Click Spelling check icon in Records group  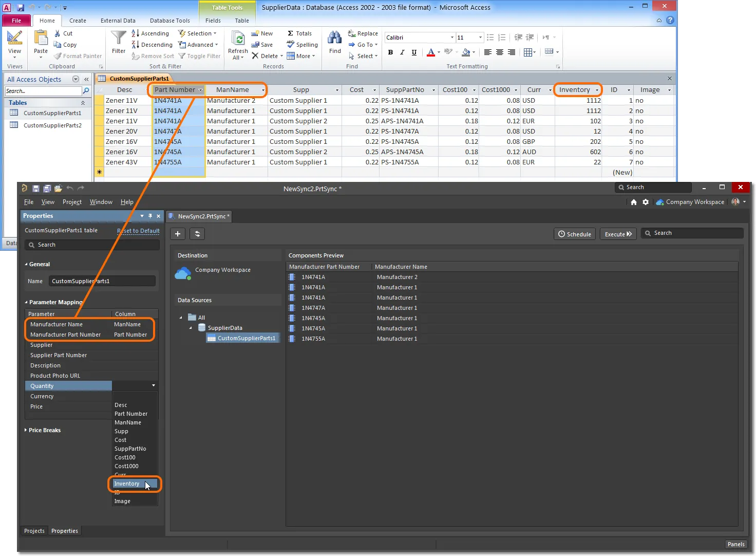[291, 44]
